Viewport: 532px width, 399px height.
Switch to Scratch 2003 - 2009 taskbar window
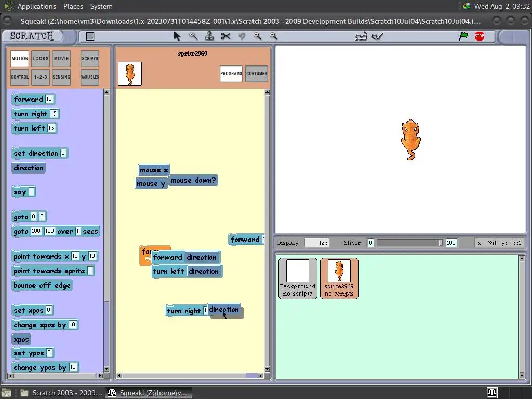[x=61, y=393]
